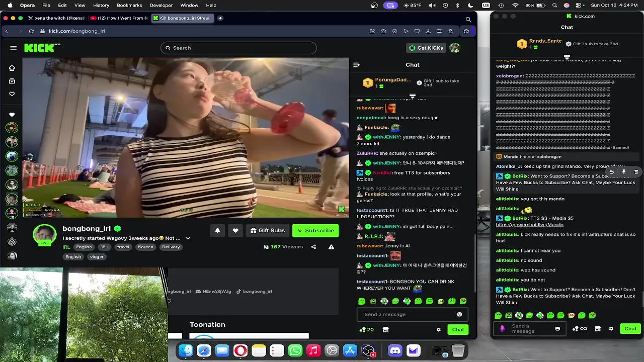The width and height of the screenshot is (644, 362).
Task: Click the Korean tag
Action: [145, 247]
